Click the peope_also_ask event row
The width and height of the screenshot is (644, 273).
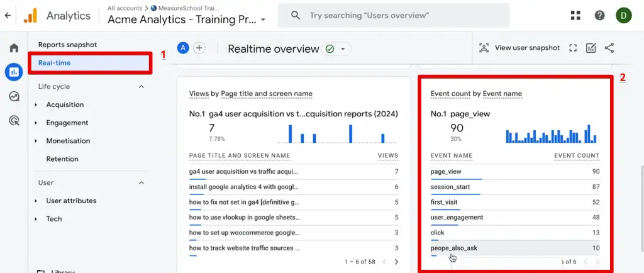pyautogui.click(x=514, y=248)
